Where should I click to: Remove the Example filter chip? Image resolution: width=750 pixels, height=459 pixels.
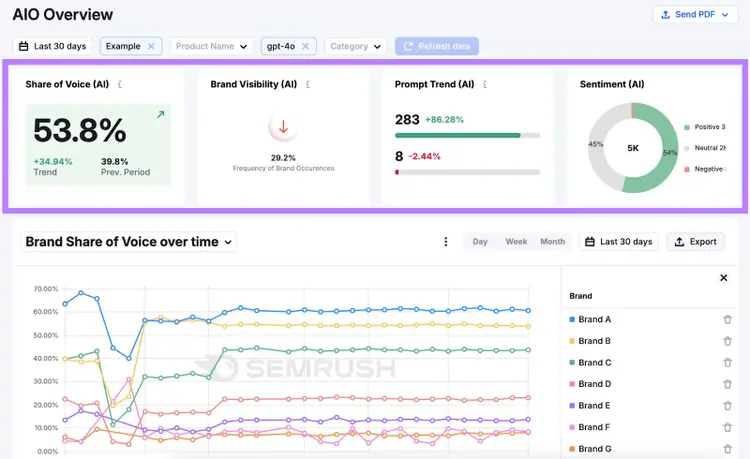click(x=151, y=46)
